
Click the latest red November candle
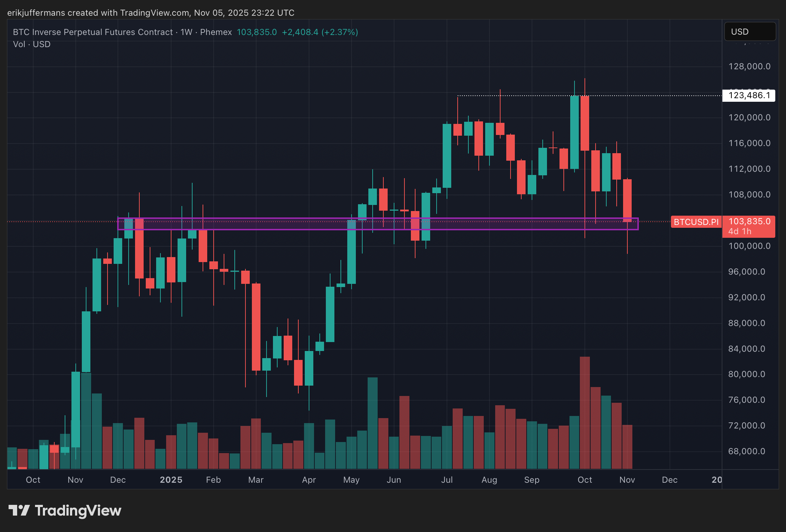click(x=627, y=200)
